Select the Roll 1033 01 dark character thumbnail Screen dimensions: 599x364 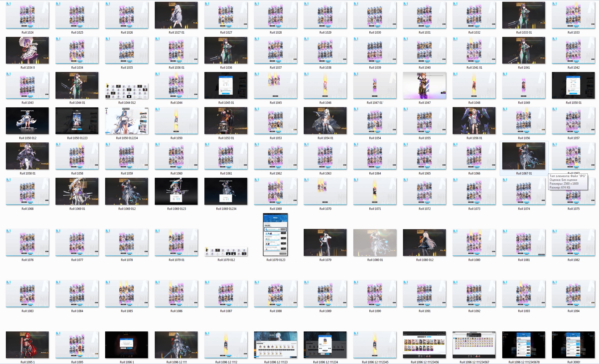click(x=524, y=15)
